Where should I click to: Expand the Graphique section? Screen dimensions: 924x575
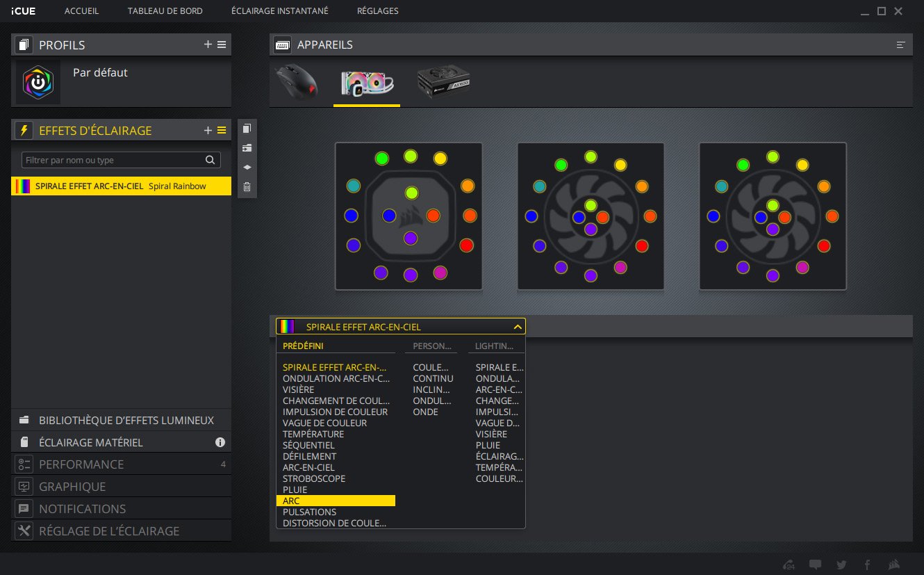pos(121,487)
